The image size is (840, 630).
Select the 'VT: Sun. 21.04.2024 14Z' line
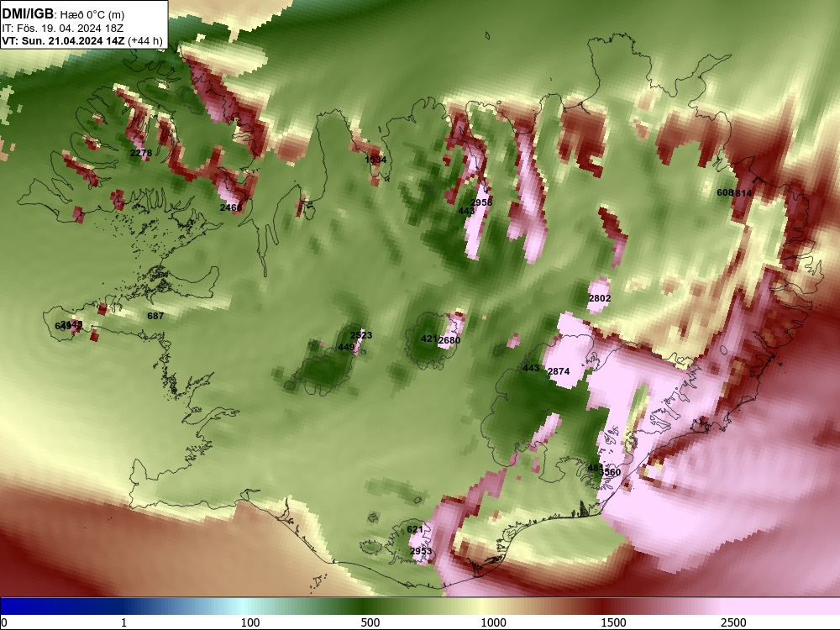tap(63, 40)
